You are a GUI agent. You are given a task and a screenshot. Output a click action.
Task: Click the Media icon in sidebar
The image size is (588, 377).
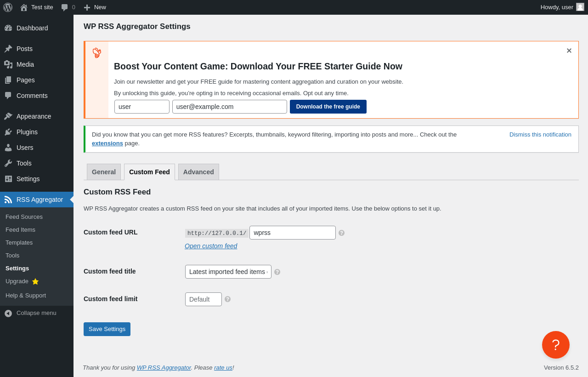(x=8, y=64)
